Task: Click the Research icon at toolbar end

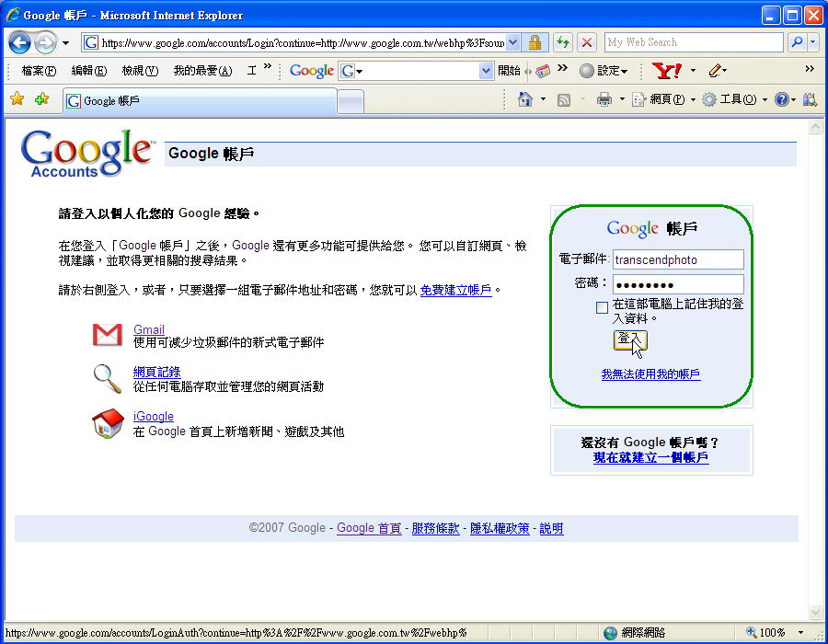Action: [x=810, y=99]
